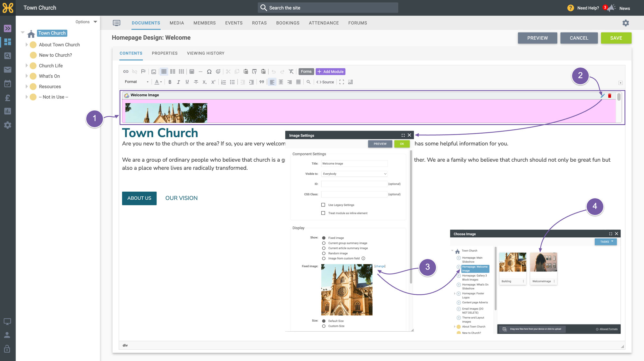Viewport: 644px width, 361px height.
Task: Click the block quote icon
Action: tap(262, 82)
